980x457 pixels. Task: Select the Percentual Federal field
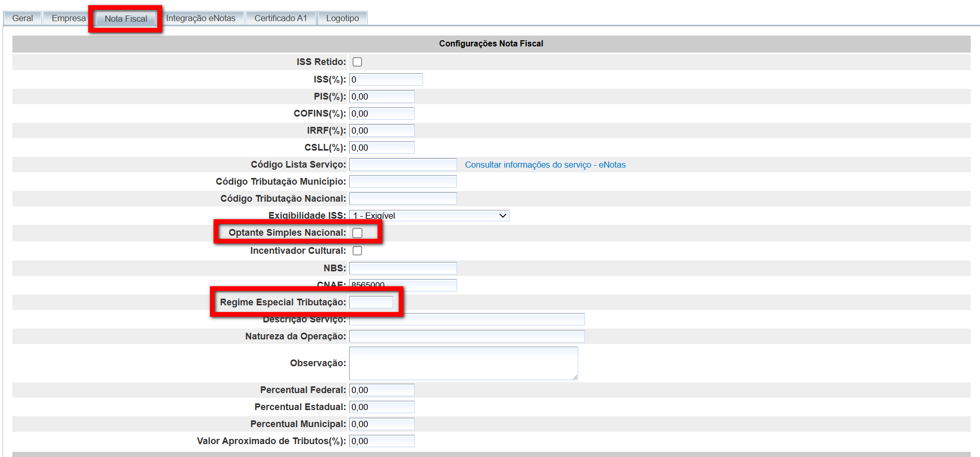coord(382,390)
